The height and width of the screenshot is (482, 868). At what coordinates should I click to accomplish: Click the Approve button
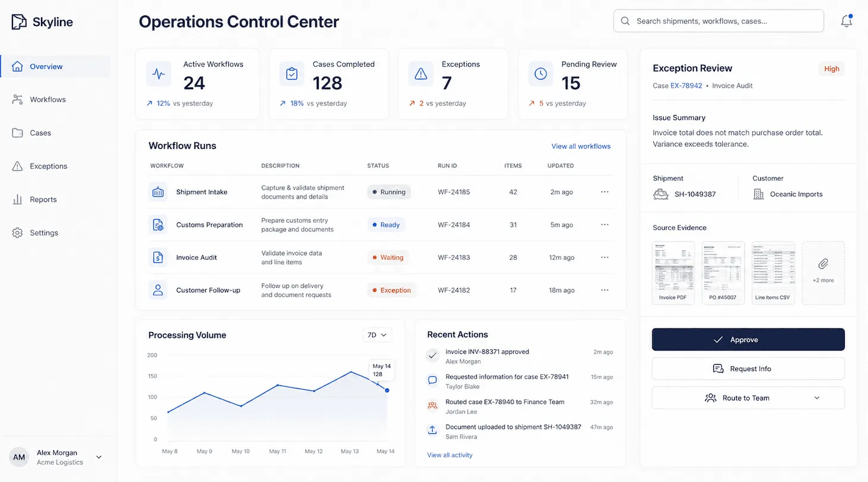(x=748, y=339)
